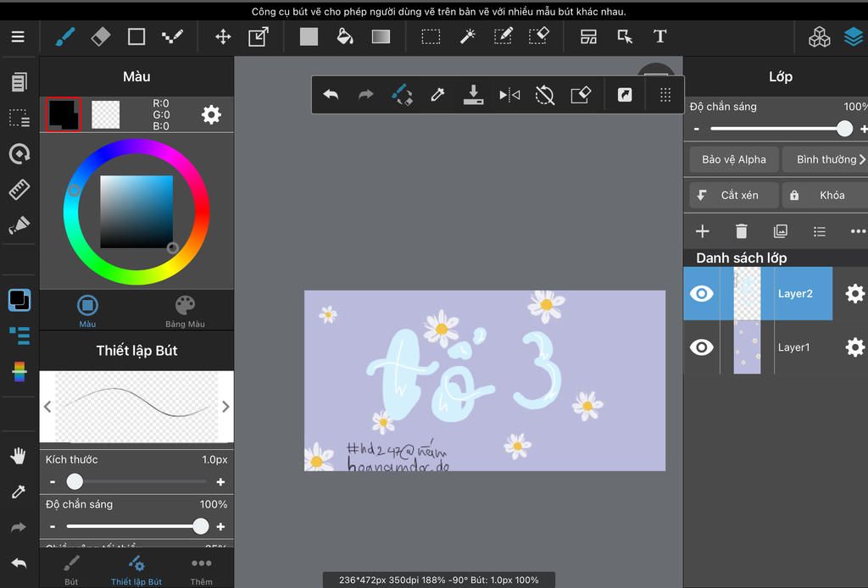Switch to the Bảng Màu palette tab
This screenshot has height=588, width=868.
(x=185, y=312)
